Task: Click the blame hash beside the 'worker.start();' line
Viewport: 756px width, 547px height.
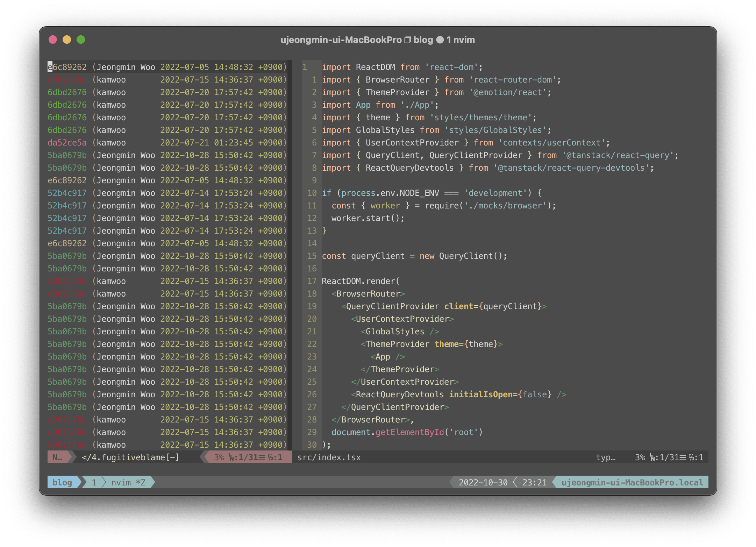Action: click(67, 218)
